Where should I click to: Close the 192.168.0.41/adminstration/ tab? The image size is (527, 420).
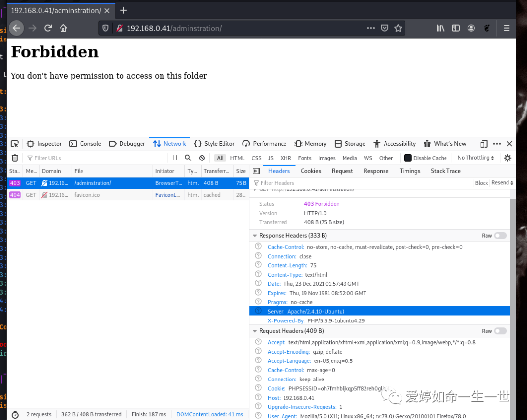[107, 11]
